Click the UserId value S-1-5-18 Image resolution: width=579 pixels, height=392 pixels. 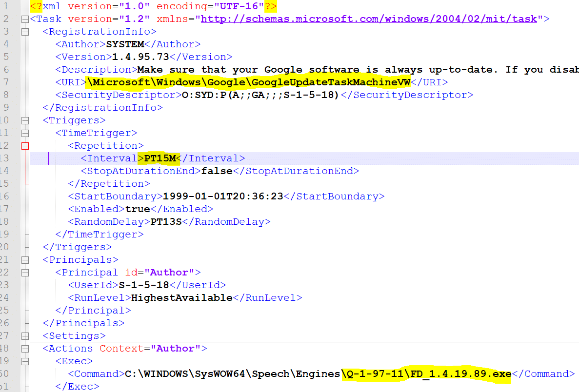(143, 285)
